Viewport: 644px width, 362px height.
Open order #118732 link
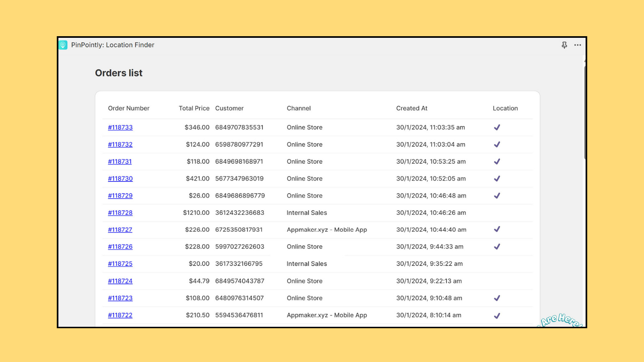coord(120,144)
